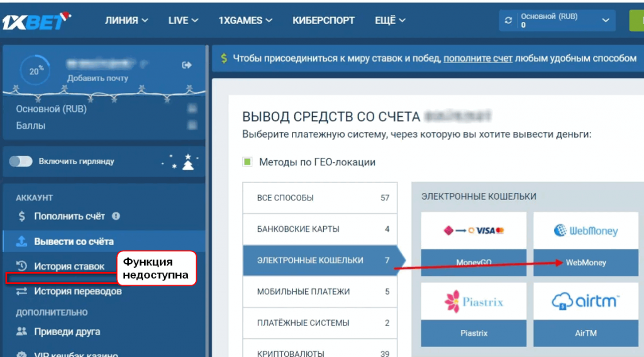Click the balance refresh icon
The width and height of the screenshot is (644, 357).
point(509,20)
